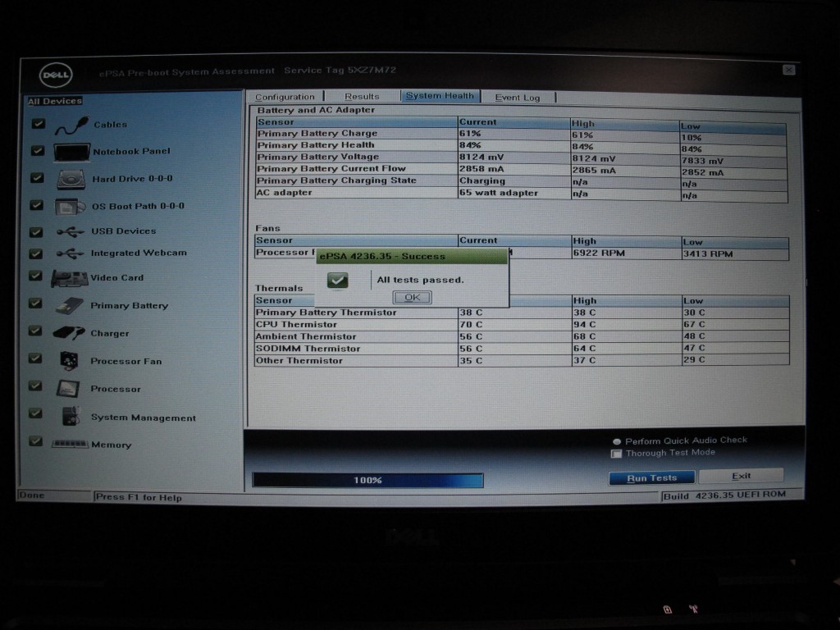The height and width of the screenshot is (630, 840).
Task: Switch to the Results tab
Action: 362,97
